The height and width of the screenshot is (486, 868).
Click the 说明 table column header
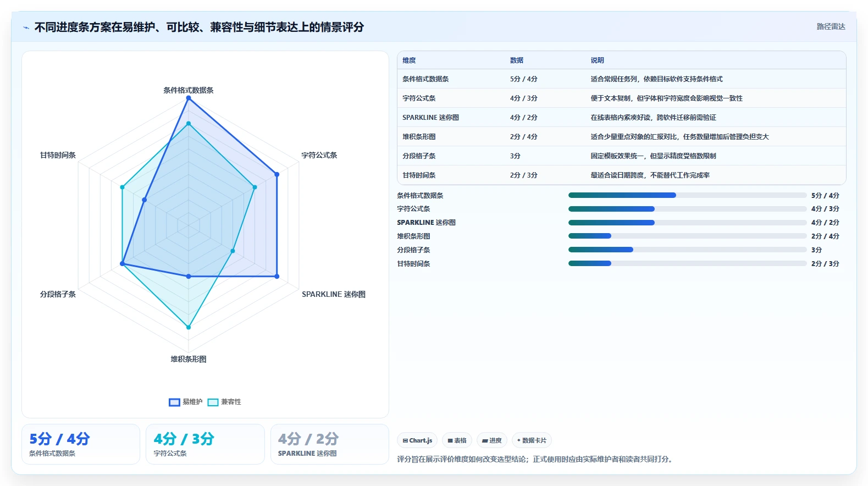598,60
